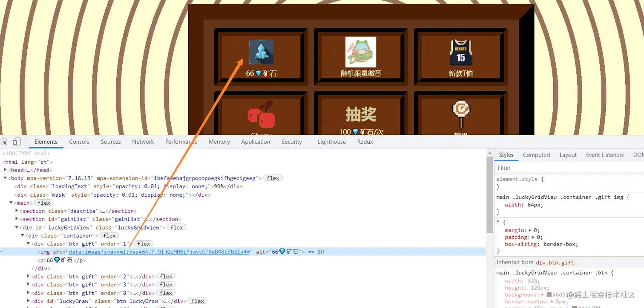
Task: Open the Memory tab
Action: pyautogui.click(x=219, y=142)
